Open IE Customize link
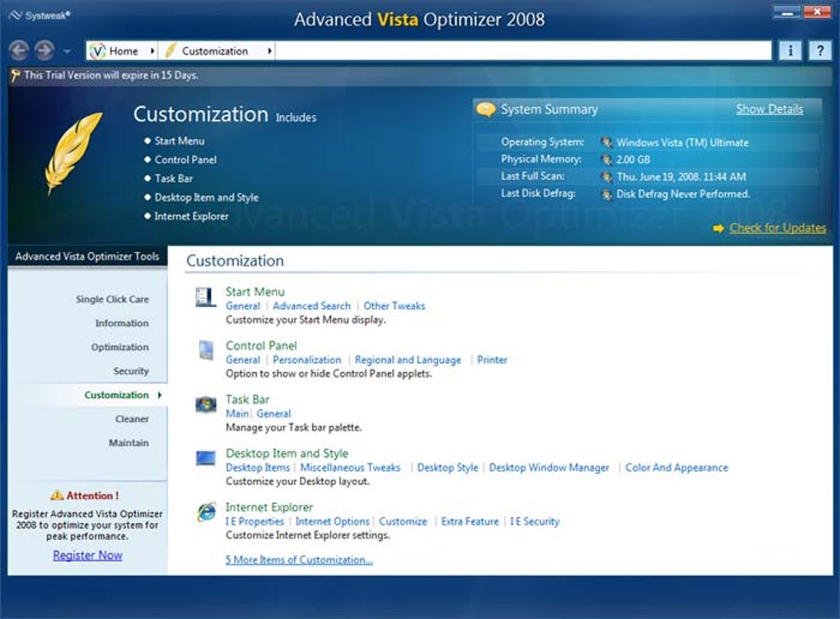Viewport: 840px width, 619px height. click(x=403, y=522)
